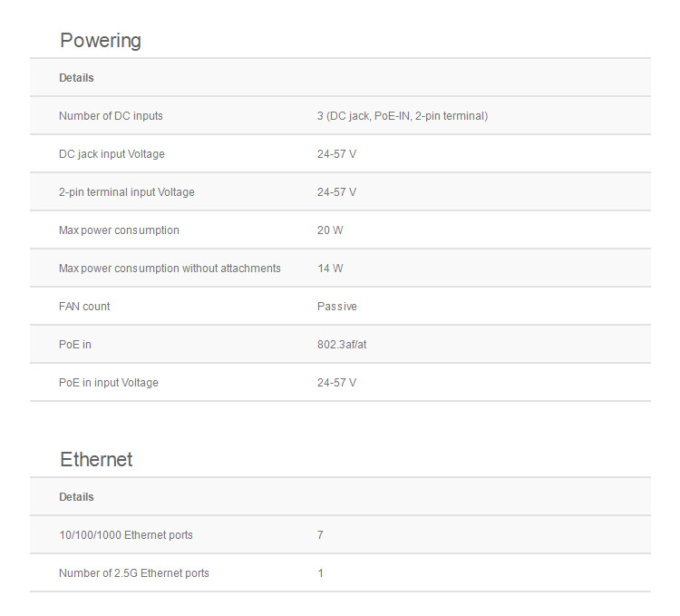This screenshot has width=680, height=616.
Task: Select the DC jack input Voltage label
Action: 112,154
